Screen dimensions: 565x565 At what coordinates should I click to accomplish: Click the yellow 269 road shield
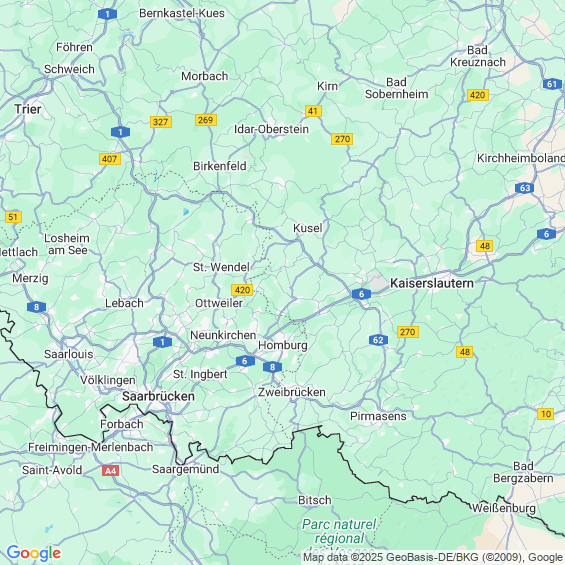[x=206, y=120]
